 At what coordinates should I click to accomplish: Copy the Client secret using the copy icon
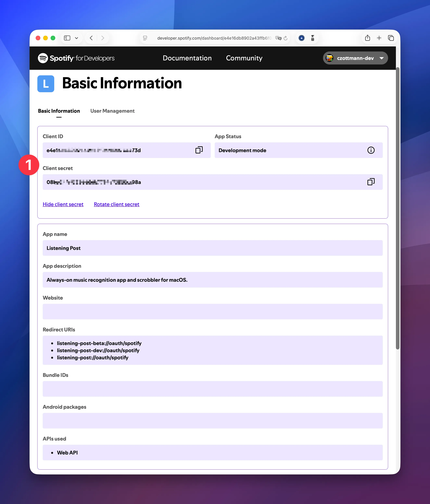coord(371,182)
